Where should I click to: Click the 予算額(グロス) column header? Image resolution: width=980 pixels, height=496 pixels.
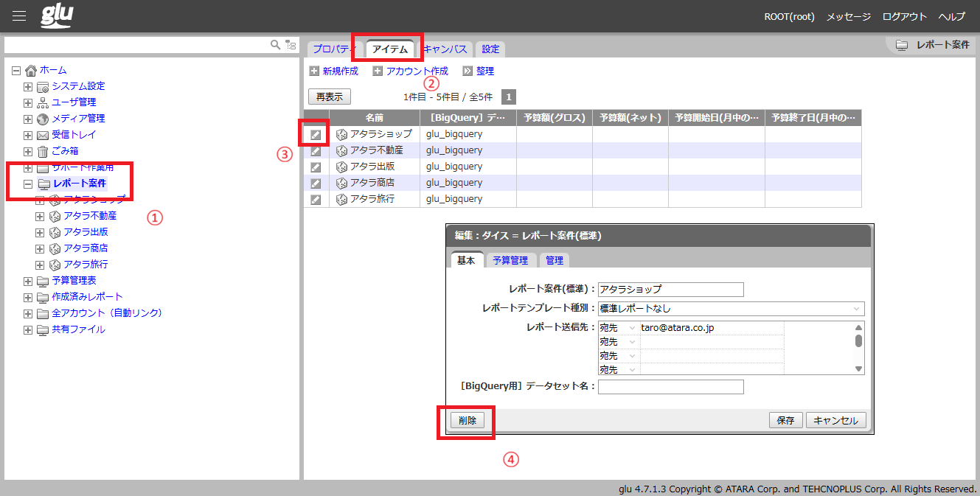click(x=555, y=118)
